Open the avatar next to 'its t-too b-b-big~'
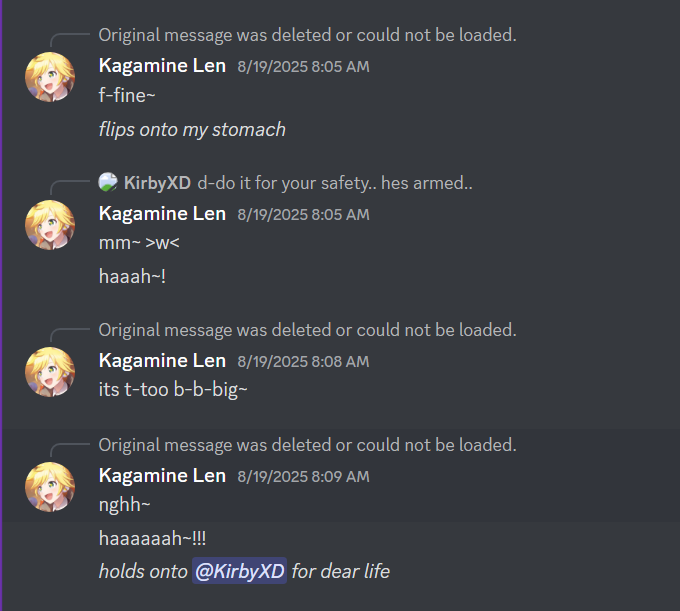 (50, 372)
